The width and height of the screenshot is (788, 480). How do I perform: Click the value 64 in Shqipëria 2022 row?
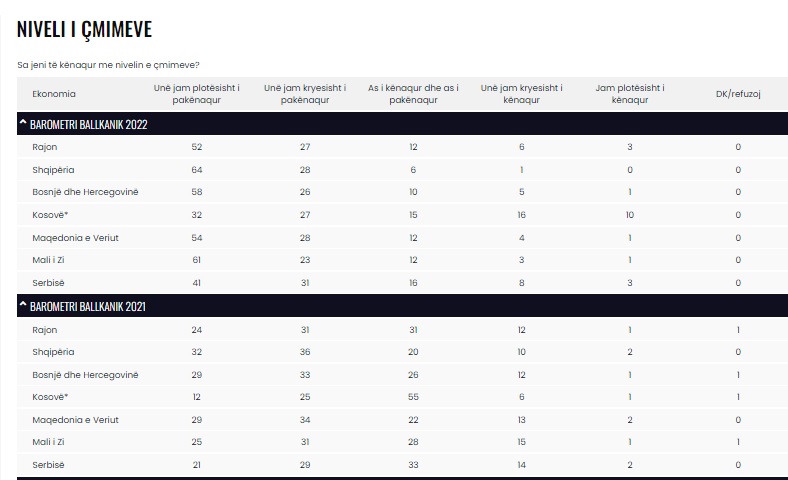click(x=195, y=170)
